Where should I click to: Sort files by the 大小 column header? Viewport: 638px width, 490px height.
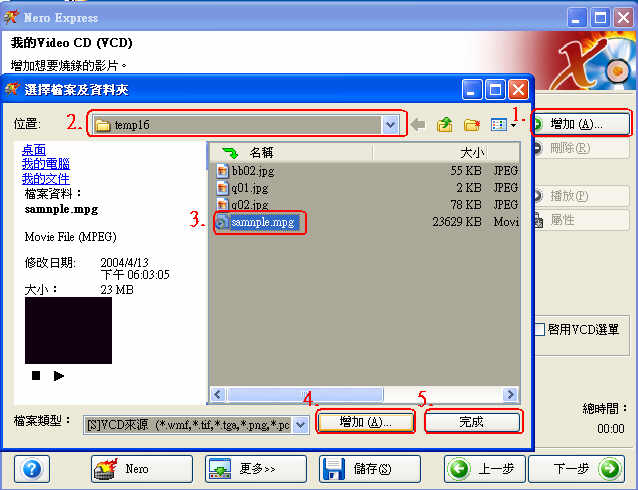[x=470, y=152]
